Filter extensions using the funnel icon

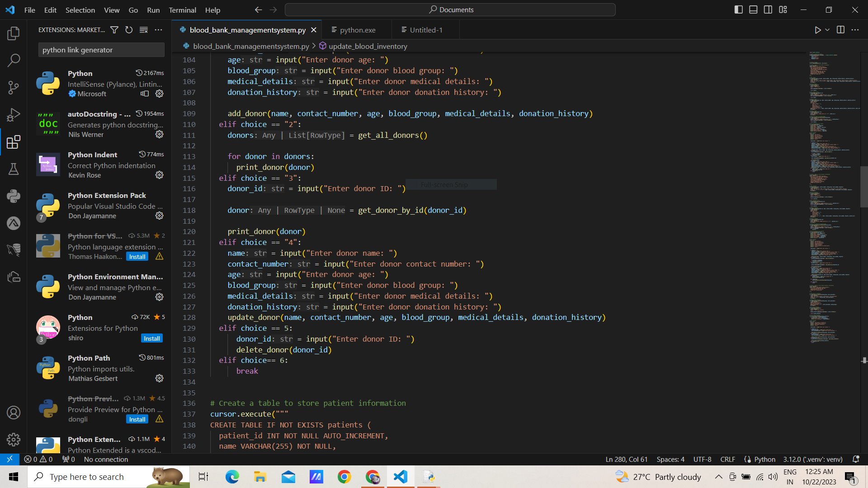(114, 30)
